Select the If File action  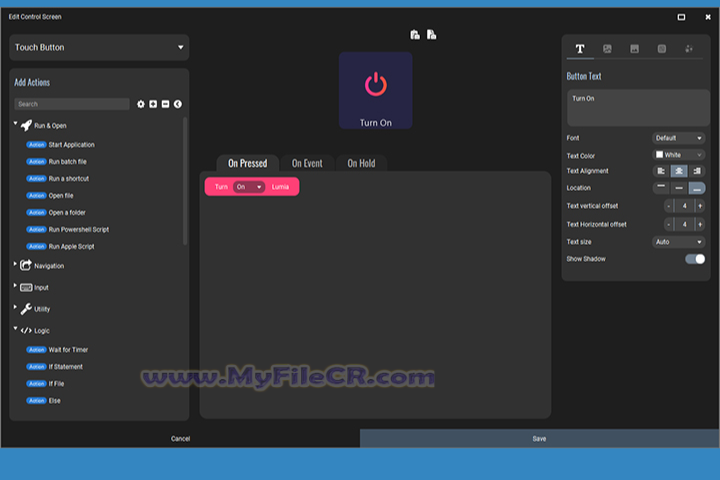point(45,384)
